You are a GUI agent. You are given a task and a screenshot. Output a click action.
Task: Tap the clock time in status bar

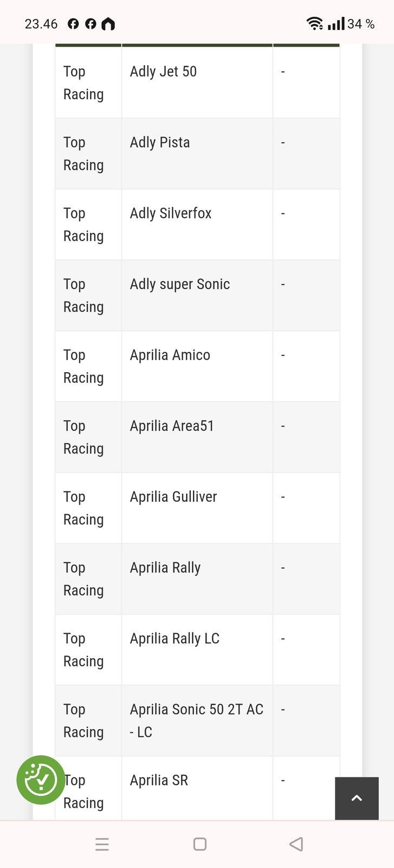41,24
